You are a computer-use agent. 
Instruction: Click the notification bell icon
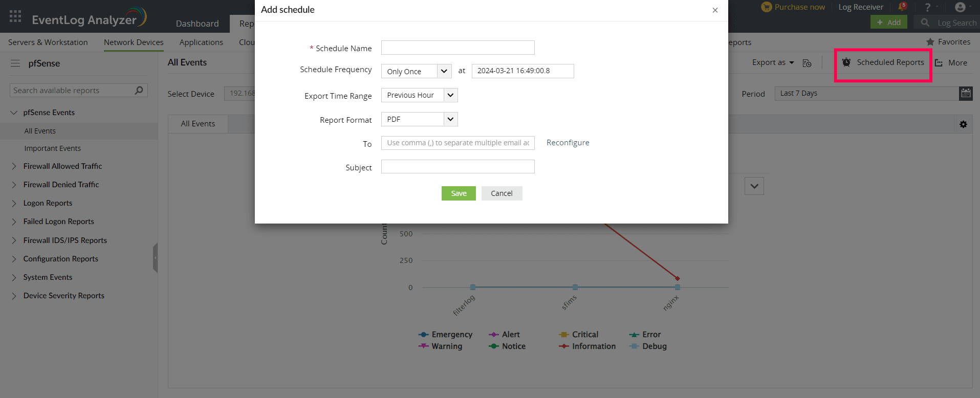click(x=902, y=7)
